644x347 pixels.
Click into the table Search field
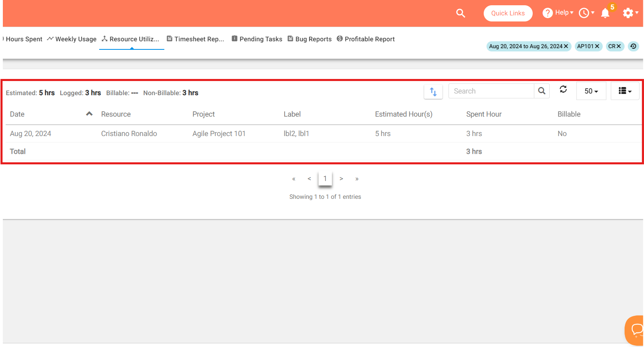491,91
